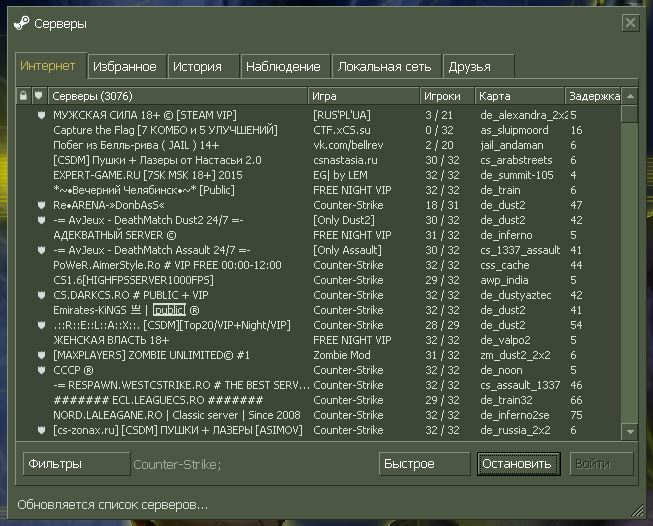Click scrollbar down arrow
Viewport: 653px width, 526px height.
click(x=630, y=431)
